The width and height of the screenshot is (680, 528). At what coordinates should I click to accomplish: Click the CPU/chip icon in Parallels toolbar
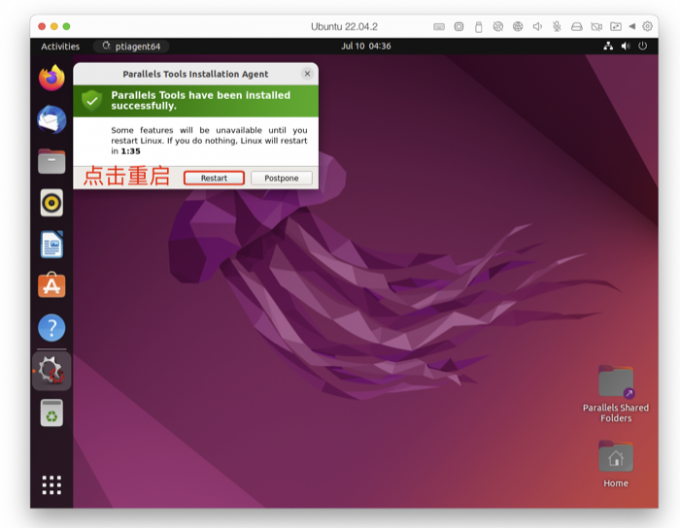tap(459, 27)
